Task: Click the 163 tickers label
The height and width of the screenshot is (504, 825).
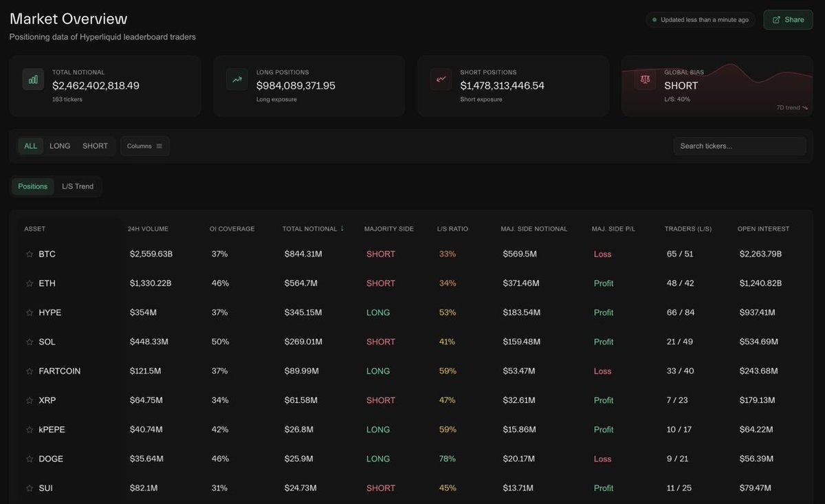Action: (67, 100)
